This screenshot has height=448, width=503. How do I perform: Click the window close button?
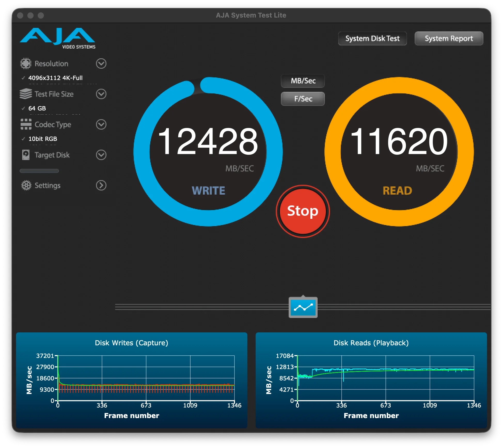tap(20, 15)
